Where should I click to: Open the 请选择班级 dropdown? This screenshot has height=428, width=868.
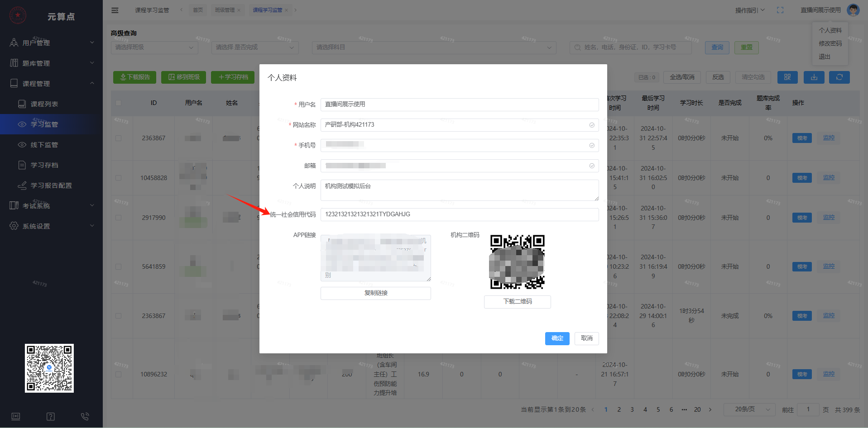tap(154, 48)
